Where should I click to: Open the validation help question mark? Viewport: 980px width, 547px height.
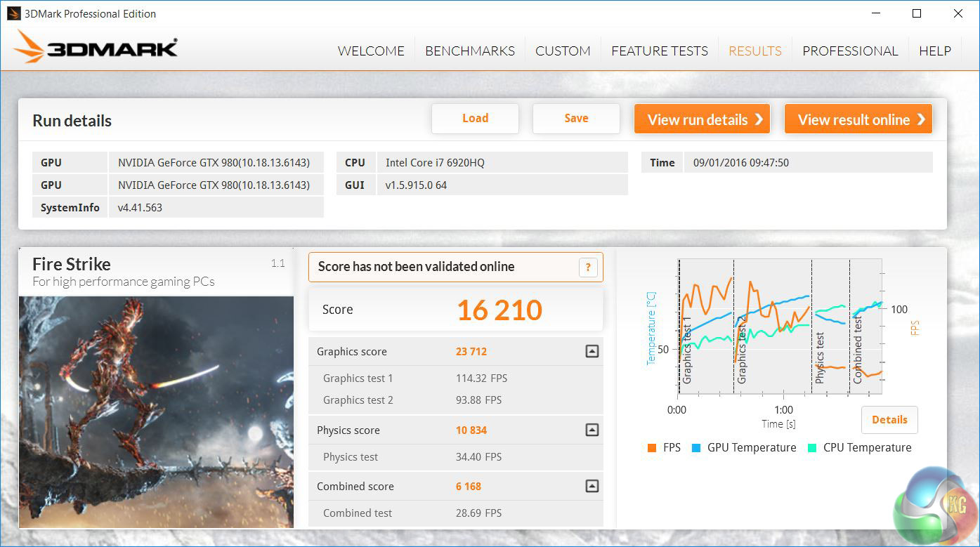pos(588,268)
